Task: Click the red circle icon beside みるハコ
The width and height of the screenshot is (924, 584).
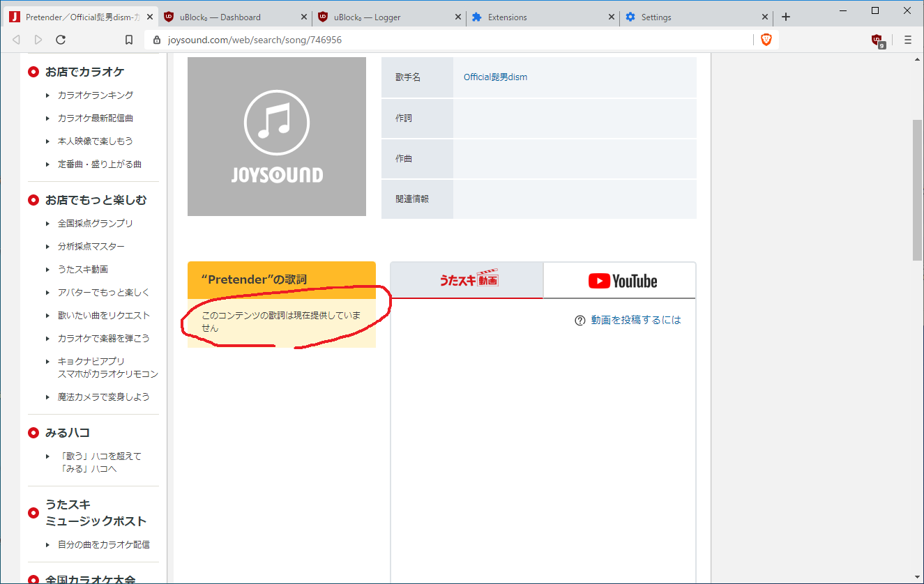Action: (x=33, y=432)
